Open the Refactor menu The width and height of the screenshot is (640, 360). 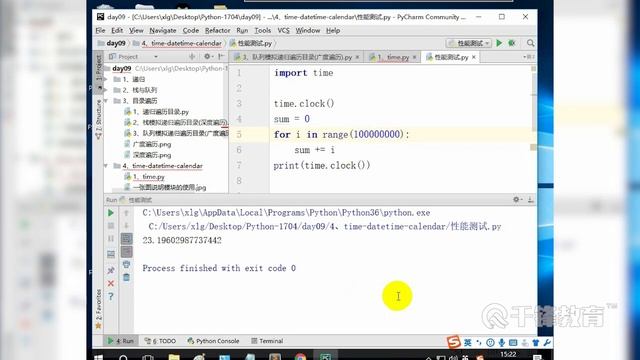218,30
